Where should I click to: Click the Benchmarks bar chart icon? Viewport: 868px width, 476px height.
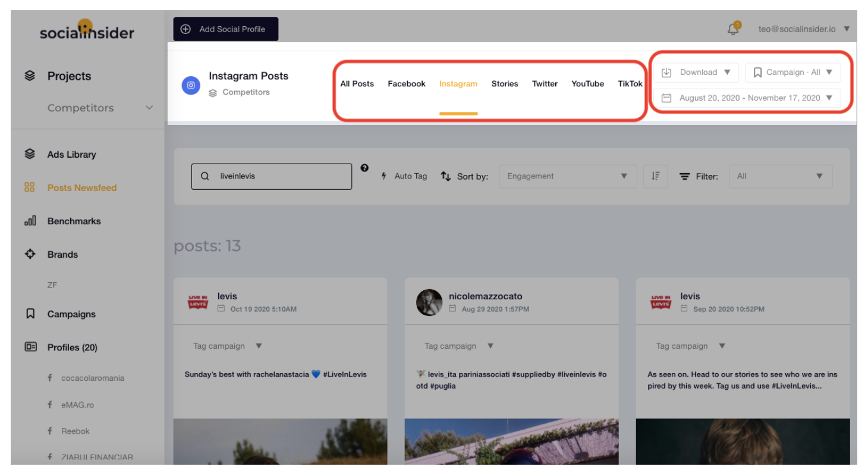pyautogui.click(x=30, y=221)
